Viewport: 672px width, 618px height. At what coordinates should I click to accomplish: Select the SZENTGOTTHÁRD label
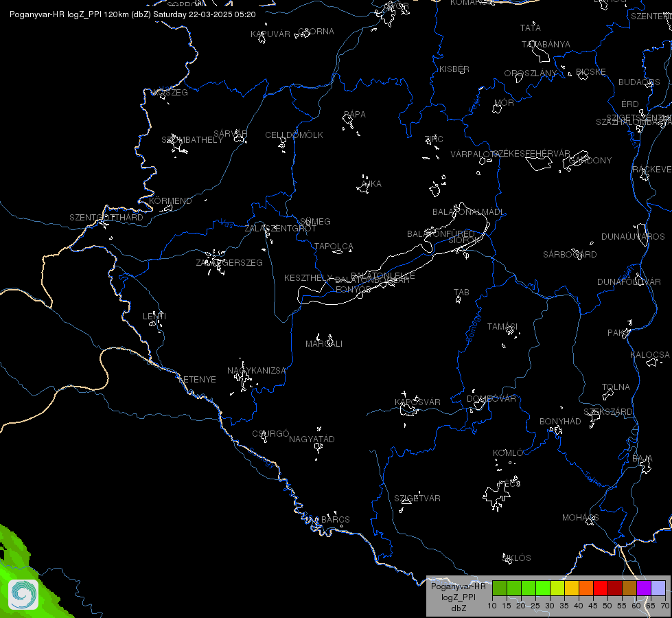pyautogui.click(x=106, y=218)
